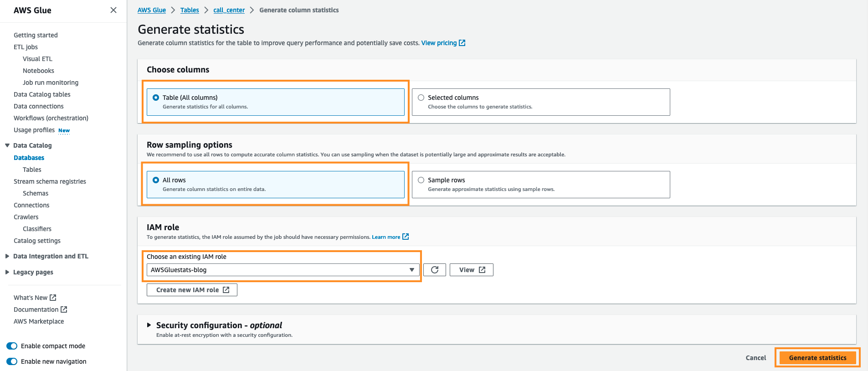Click the Generate statistics button

coord(817,358)
